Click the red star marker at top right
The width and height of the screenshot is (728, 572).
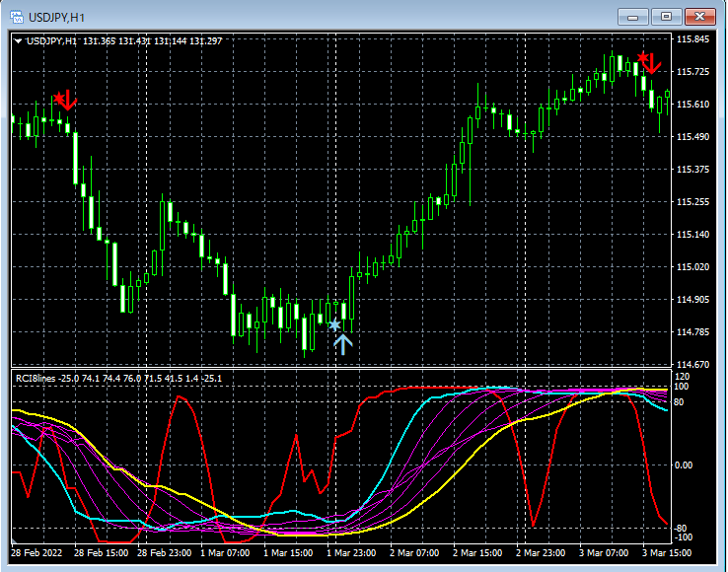(x=642, y=57)
